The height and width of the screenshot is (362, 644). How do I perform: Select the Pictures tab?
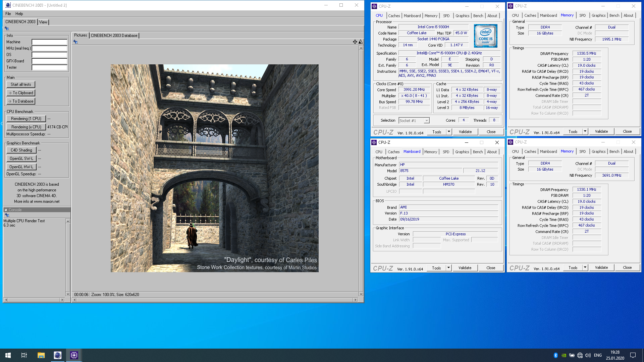point(80,35)
